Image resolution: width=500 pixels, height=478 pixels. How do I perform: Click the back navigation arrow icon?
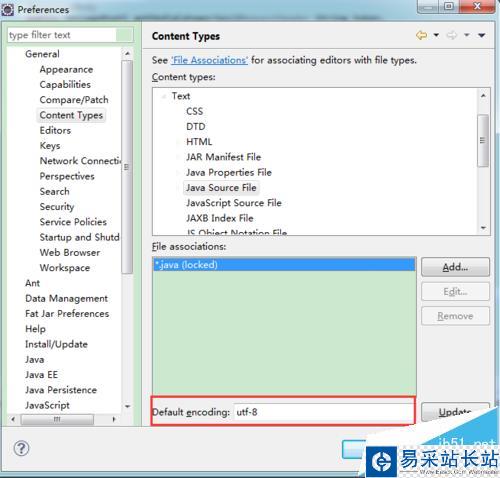pyautogui.click(x=421, y=35)
